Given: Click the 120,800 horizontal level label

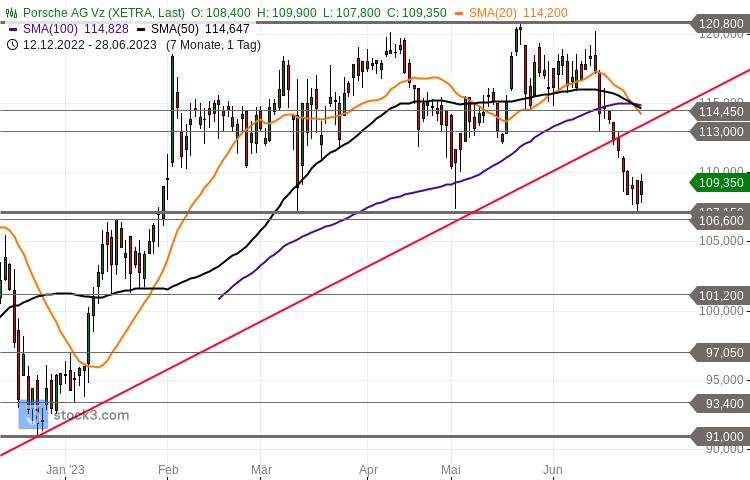Looking at the screenshot, I should (x=719, y=23).
